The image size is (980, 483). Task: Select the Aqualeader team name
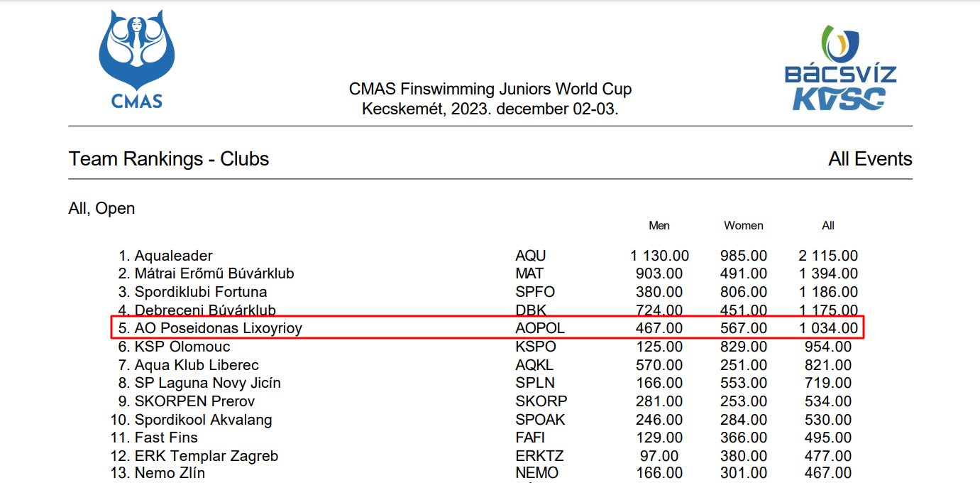(174, 256)
